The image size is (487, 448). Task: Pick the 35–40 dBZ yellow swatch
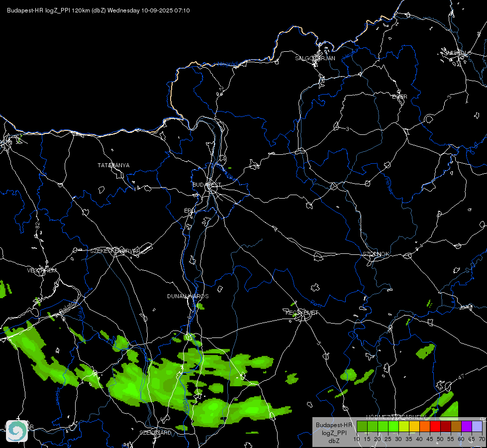coord(414,426)
